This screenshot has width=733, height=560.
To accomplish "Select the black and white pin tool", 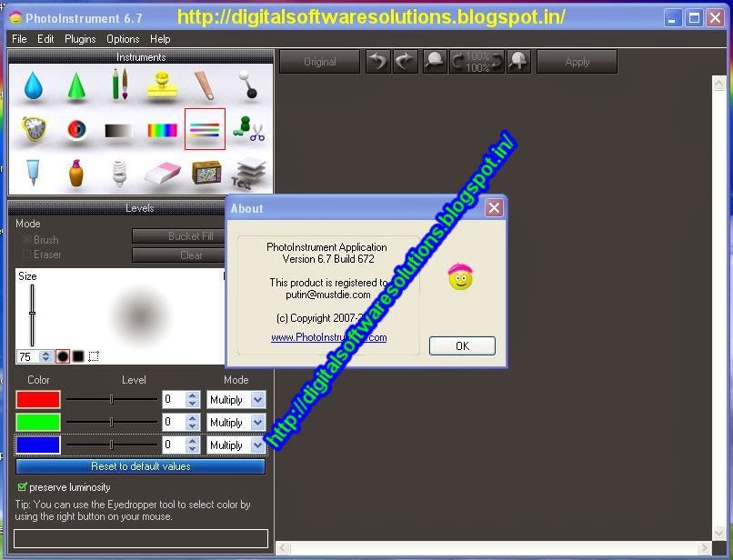I will (x=248, y=85).
